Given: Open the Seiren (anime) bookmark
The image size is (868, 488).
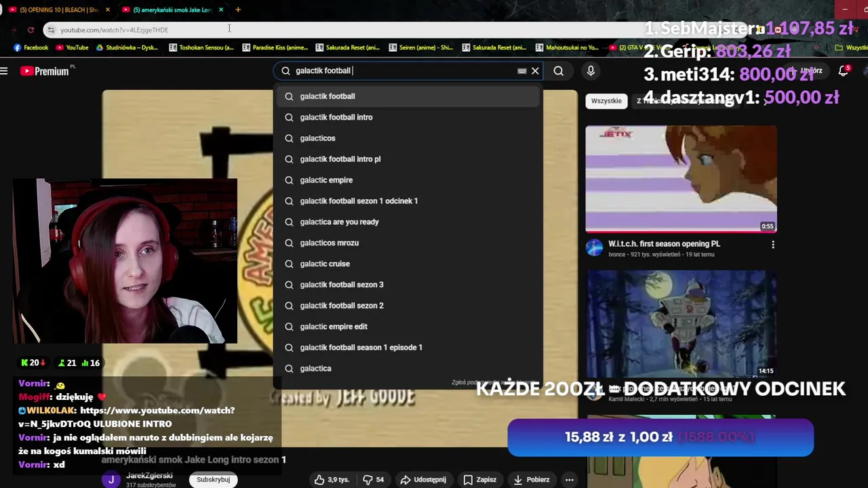Looking at the screenshot, I should [x=421, y=47].
